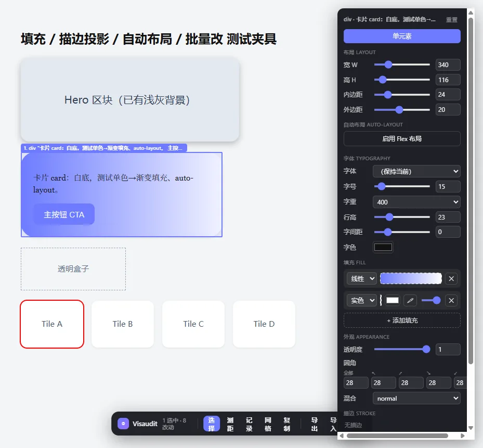The image size is (483, 448).
Task: Select the 透明盒子 dashed box
Action: [73, 269]
